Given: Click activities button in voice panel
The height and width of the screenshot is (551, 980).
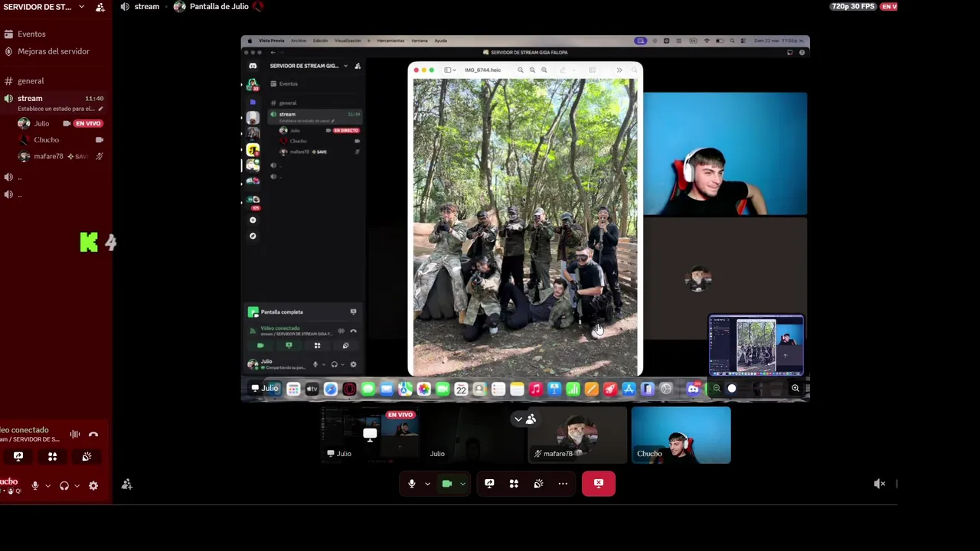Looking at the screenshot, I should tap(52, 457).
